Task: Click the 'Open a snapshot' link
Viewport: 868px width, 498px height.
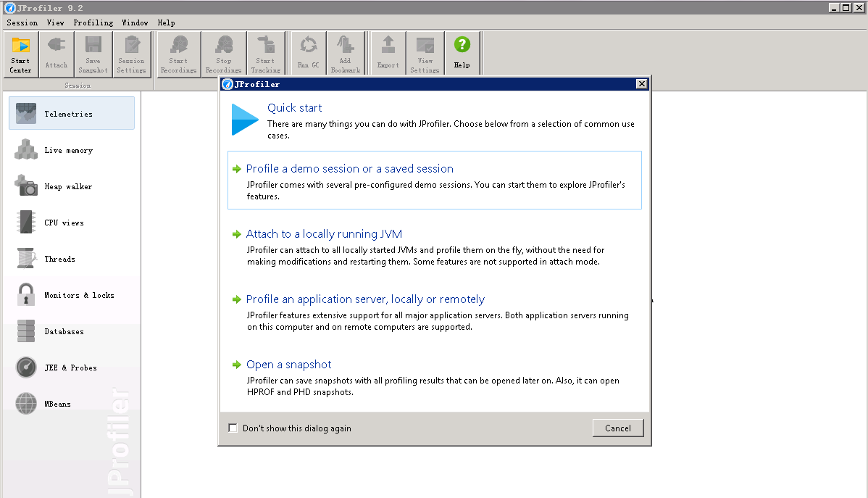Action: (x=289, y=365)
